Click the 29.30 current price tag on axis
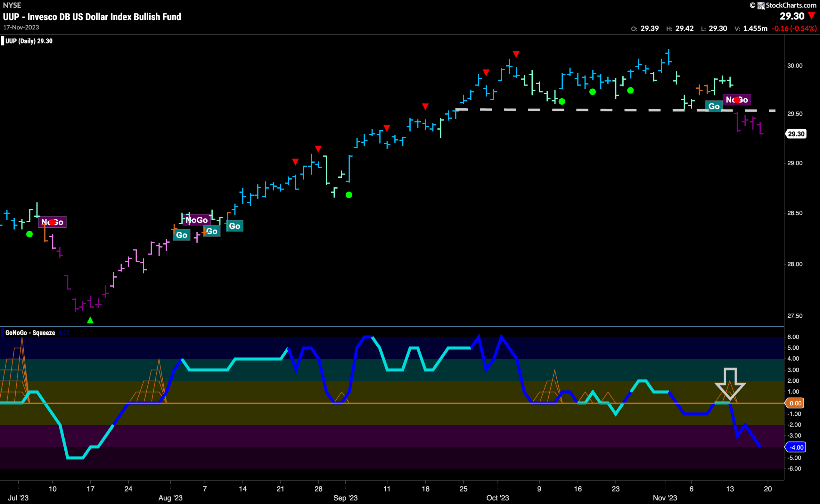 point(796,134)
